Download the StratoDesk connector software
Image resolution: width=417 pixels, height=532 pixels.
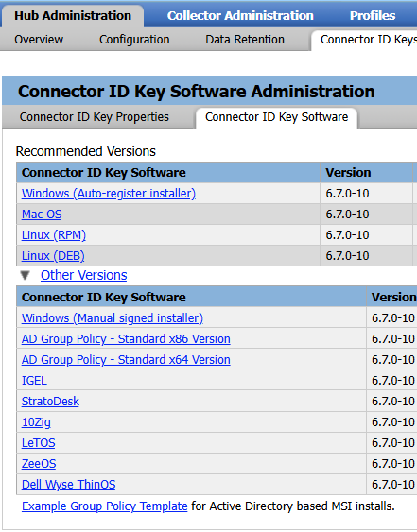pyautogui.click(x=50, y=401)
